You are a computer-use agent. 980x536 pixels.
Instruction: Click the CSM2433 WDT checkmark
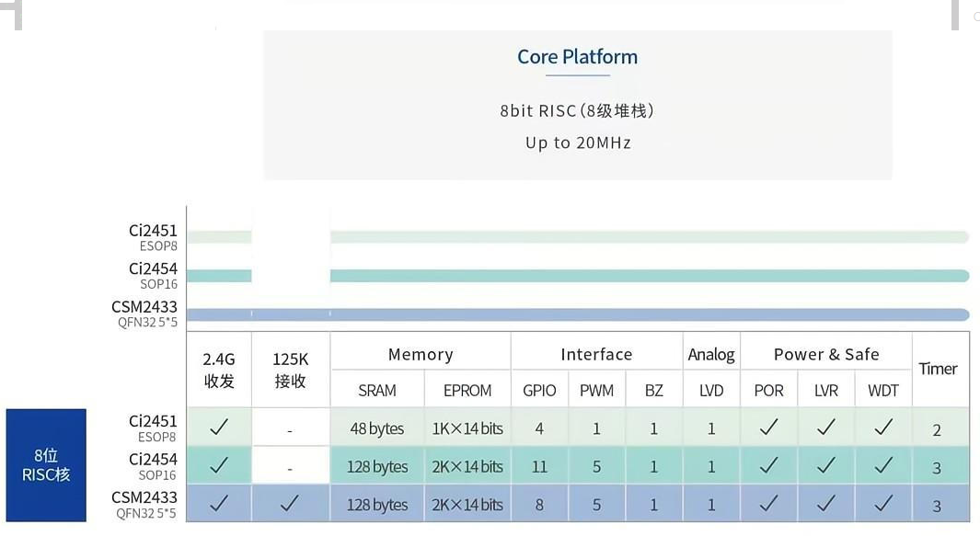883,504
